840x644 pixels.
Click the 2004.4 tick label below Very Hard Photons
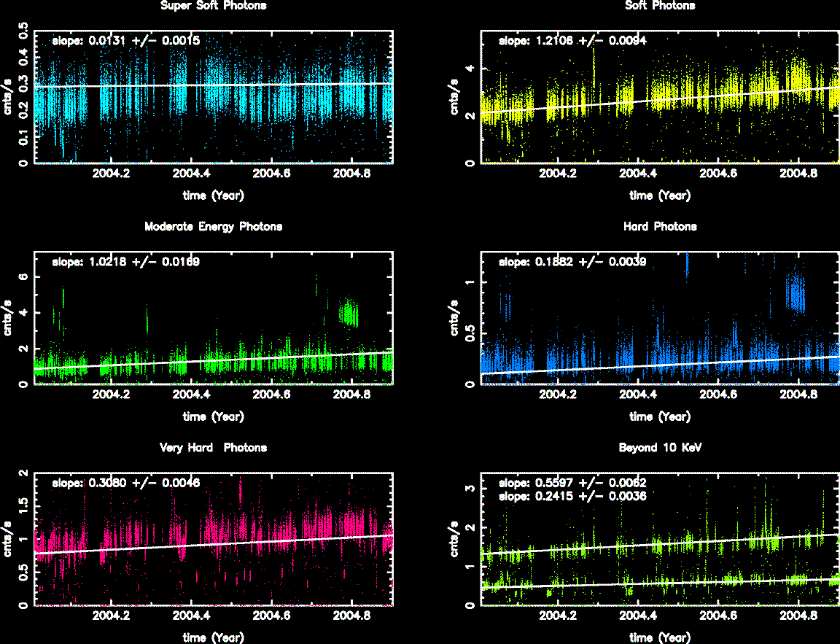(192, 616)
